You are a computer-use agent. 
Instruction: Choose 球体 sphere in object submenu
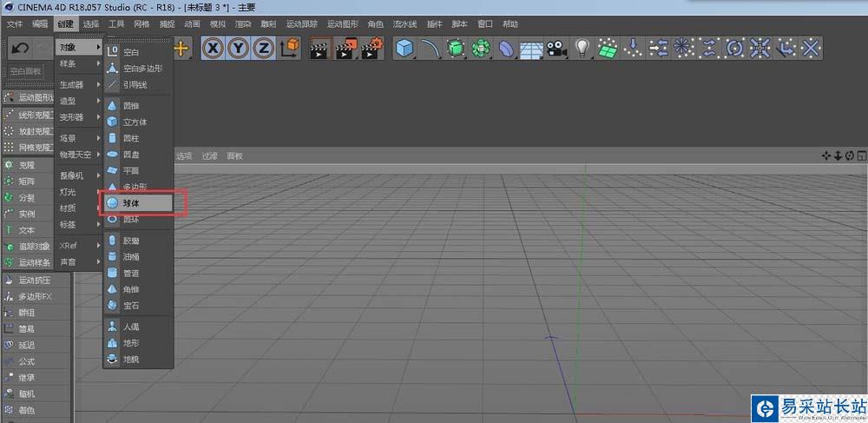139,203
